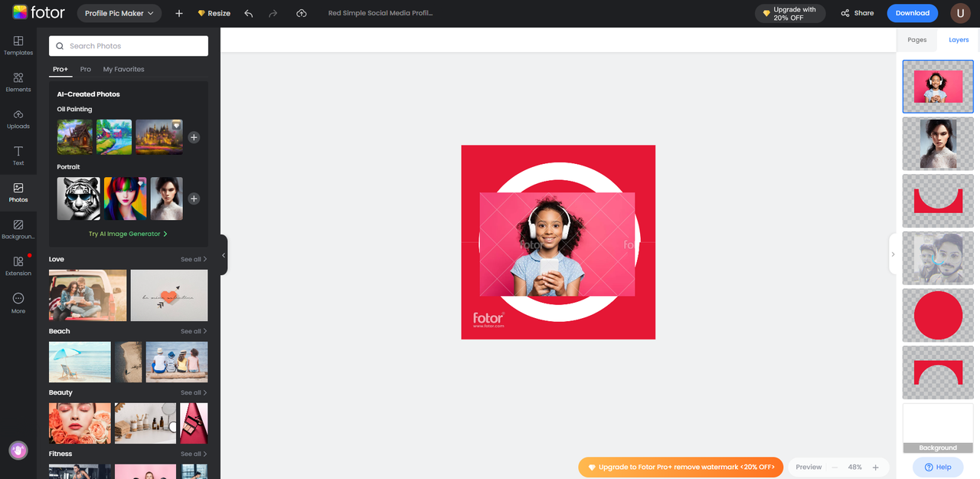Expand Fitness category with See all
Screen dimensions: 980x479
pyautogui.click(x=194, y=454)
